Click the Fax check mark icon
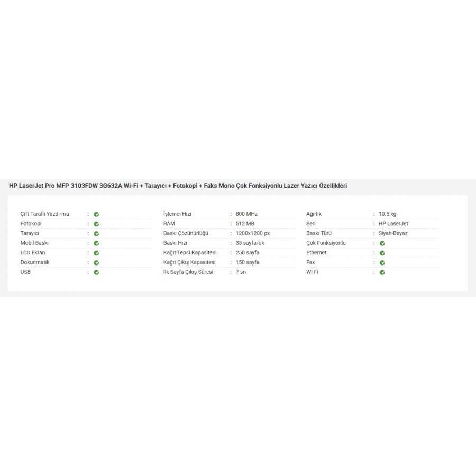The width and height of the screenshot is (476, 476). click(x=382, y=262)
